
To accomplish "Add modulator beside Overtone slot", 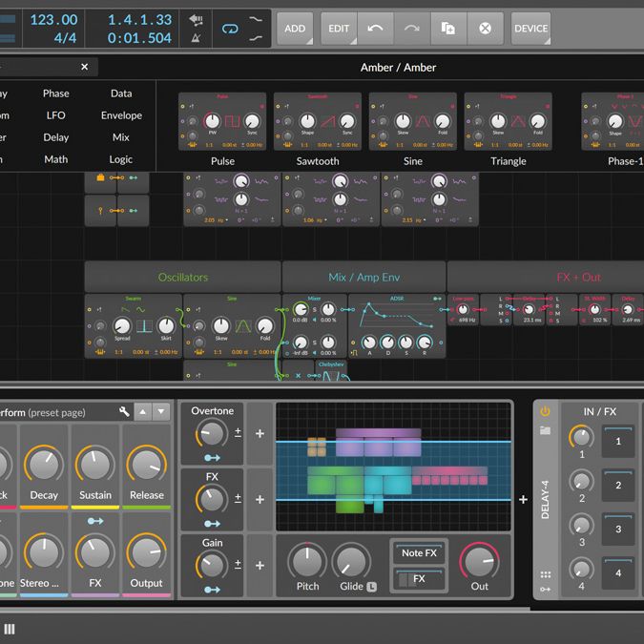I will click(x=260, y=433).
